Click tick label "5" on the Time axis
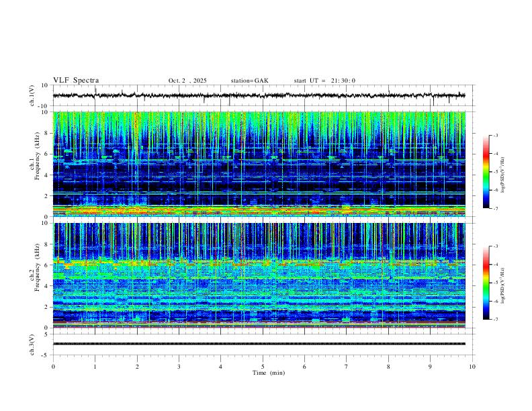 coord(263,367)
